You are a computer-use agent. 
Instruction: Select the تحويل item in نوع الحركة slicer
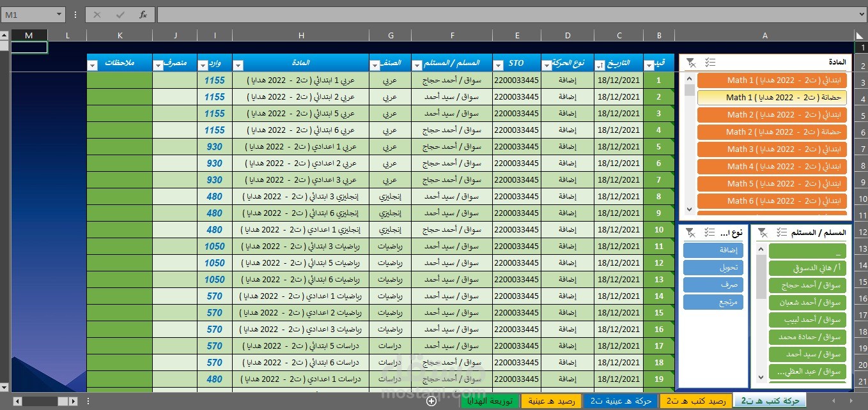713,267
